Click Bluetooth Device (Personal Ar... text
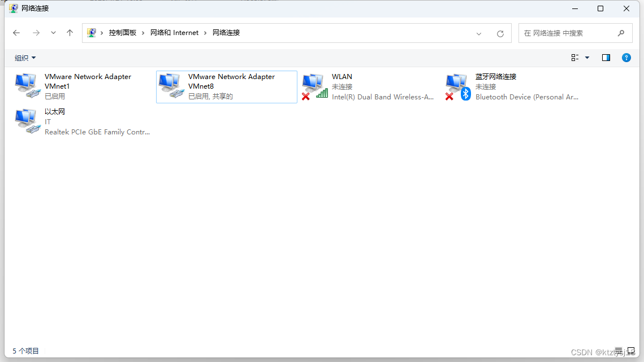 click(x=527, y=97)
